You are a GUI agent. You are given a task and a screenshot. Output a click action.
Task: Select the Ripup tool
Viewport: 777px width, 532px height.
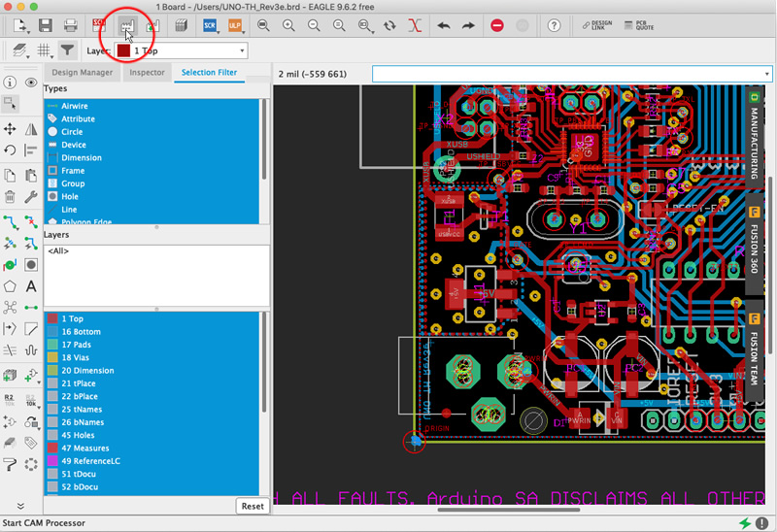coord(31,222)
